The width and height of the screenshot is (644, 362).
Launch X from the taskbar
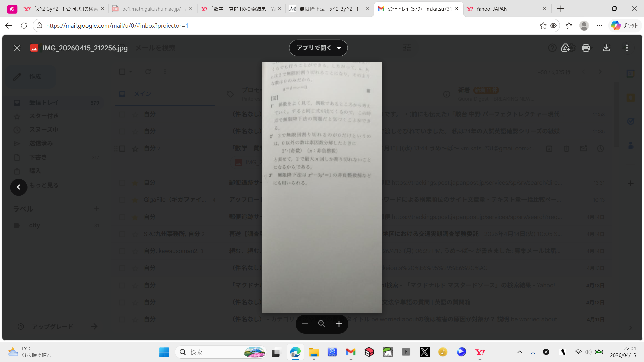(424, 352)
